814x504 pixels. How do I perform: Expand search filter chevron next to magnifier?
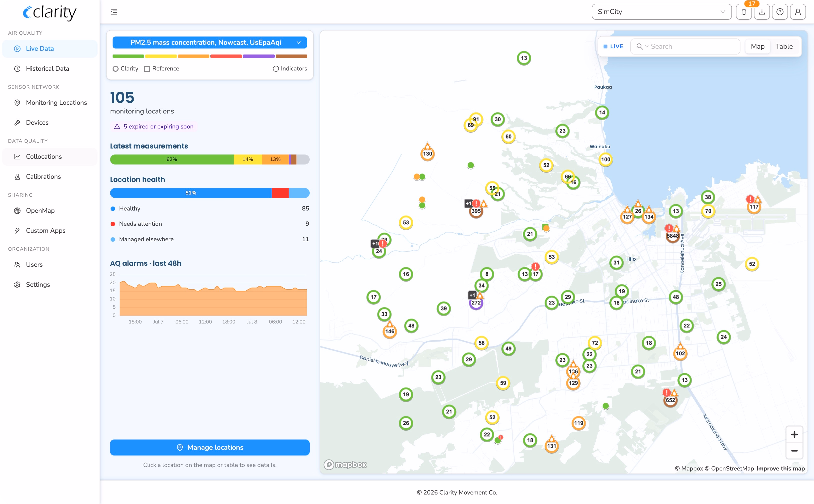pyautogui.click(x=647, y=47)
